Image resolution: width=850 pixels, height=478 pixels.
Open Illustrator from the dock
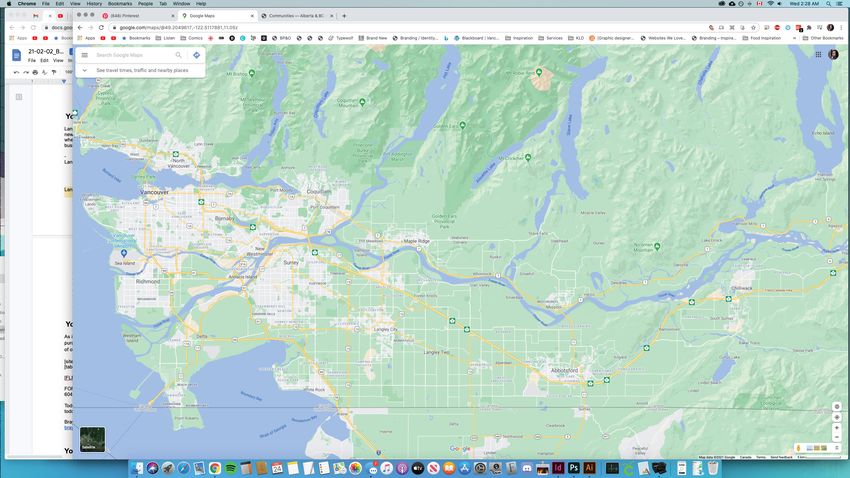point(589,468)
